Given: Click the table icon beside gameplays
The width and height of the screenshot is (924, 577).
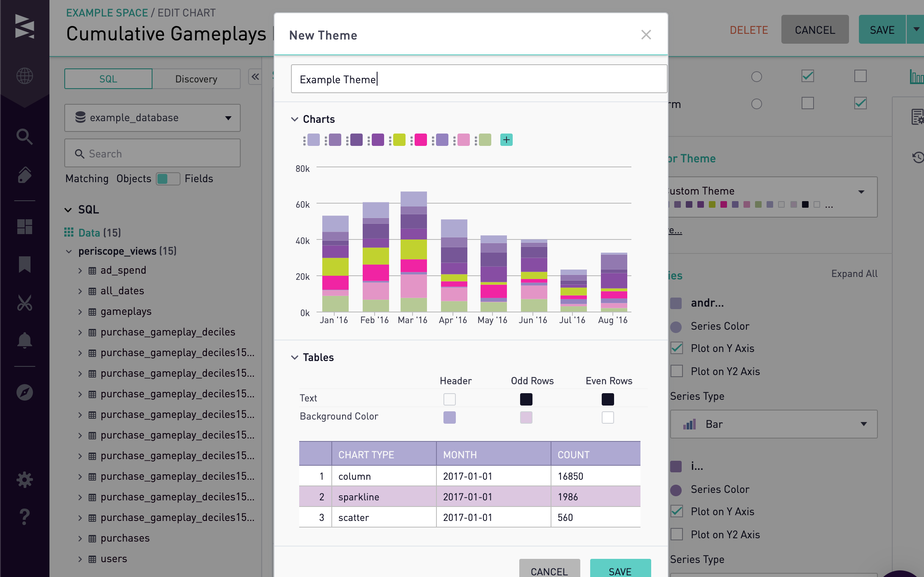Looking at the screenshot, I should click(x=92, y=312).
